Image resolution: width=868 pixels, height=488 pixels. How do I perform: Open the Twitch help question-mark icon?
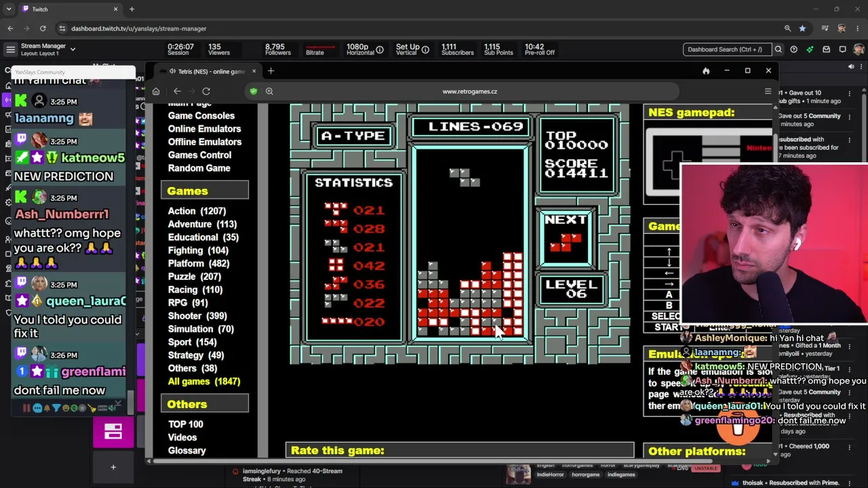[793, 49]
